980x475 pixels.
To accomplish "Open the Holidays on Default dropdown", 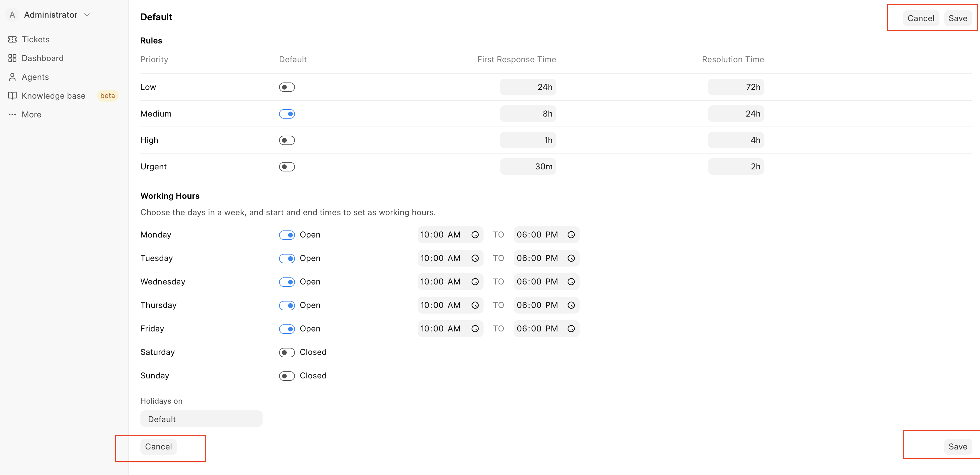I will (x=201, y=419).
